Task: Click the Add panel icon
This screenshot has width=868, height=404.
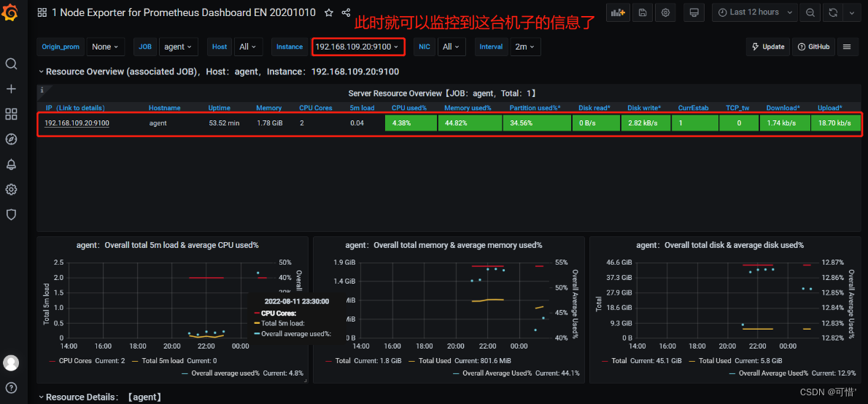Action: pos(619,12)
